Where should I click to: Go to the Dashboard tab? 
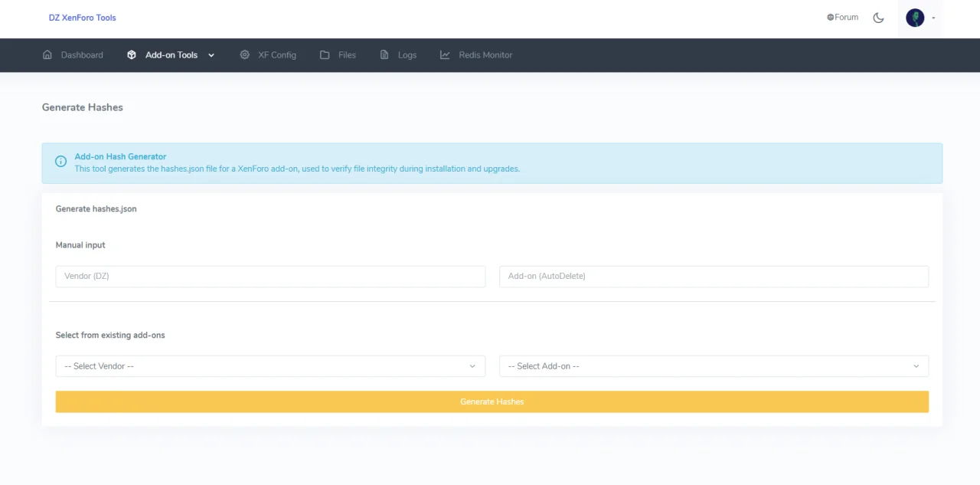coord(82,55)
